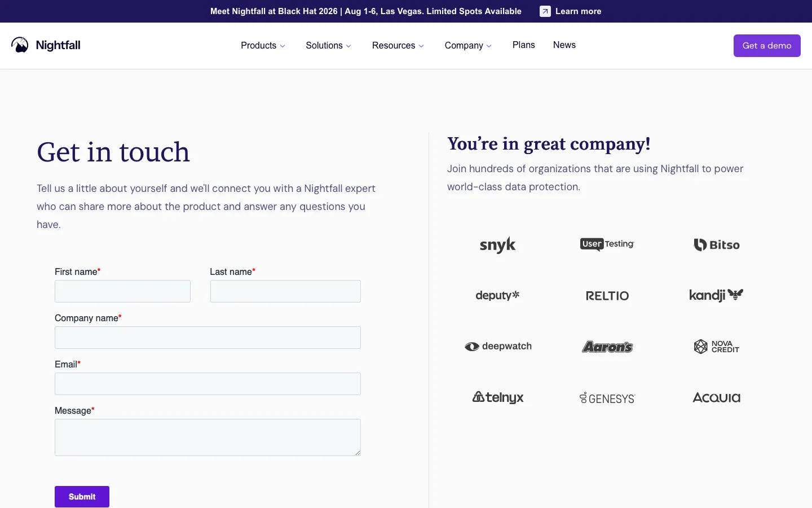This screenshot has height=508, width=812.
Task: Click the UserTesting customer logo
Action: (607, 244)
